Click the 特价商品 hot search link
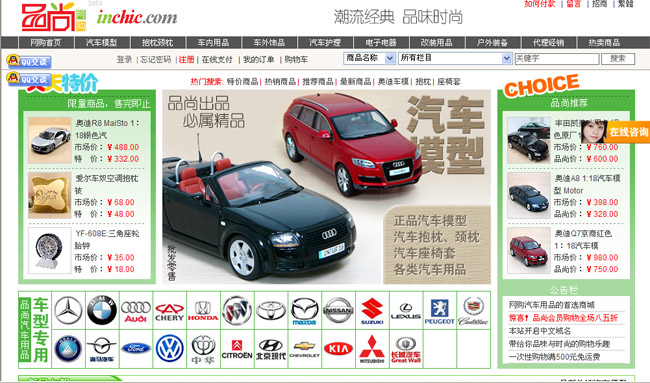The width and height of the screenshot is (650, 383). [x=243, y=82]
